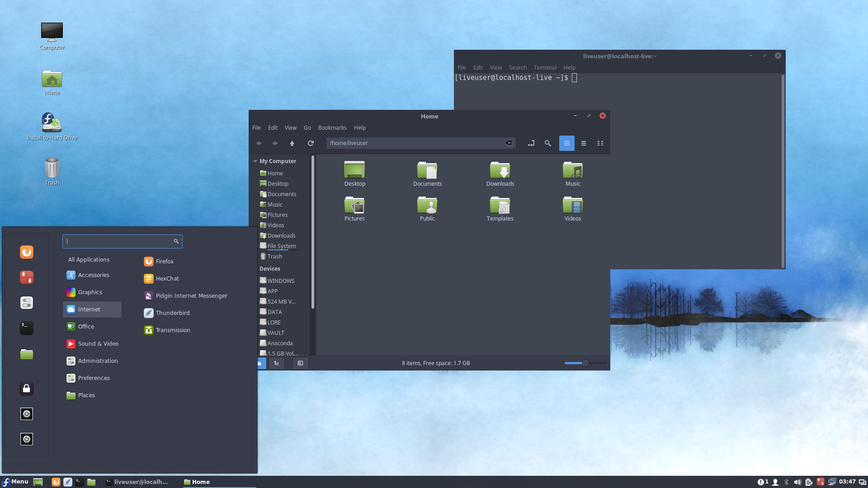Drag the free space progress slider

(x=585, y=363)
